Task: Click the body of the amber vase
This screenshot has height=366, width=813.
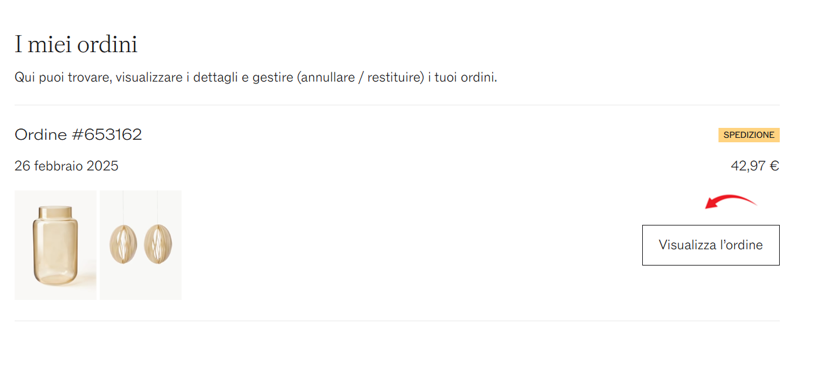Action: click(x=55, y=251)
